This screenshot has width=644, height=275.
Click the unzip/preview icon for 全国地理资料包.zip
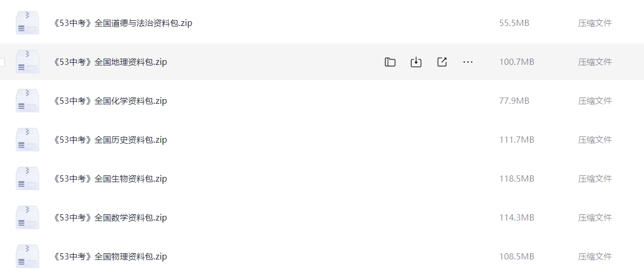tap(390, 62)
